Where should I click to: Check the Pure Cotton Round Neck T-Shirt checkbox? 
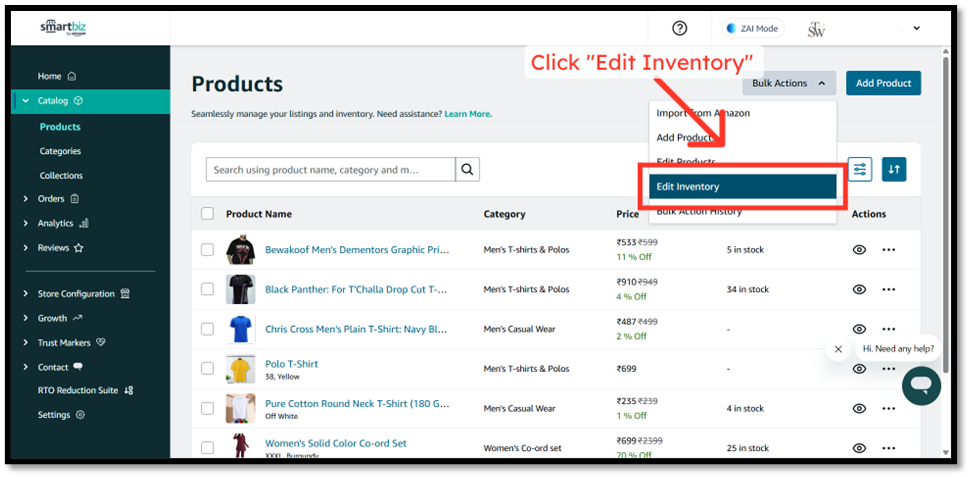click(x=207, y=409)
